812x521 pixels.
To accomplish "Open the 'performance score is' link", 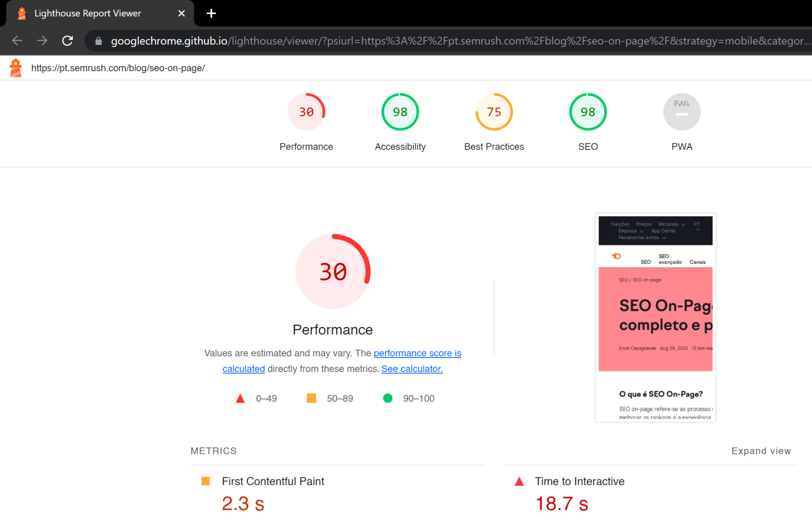I will pos(417,353).
